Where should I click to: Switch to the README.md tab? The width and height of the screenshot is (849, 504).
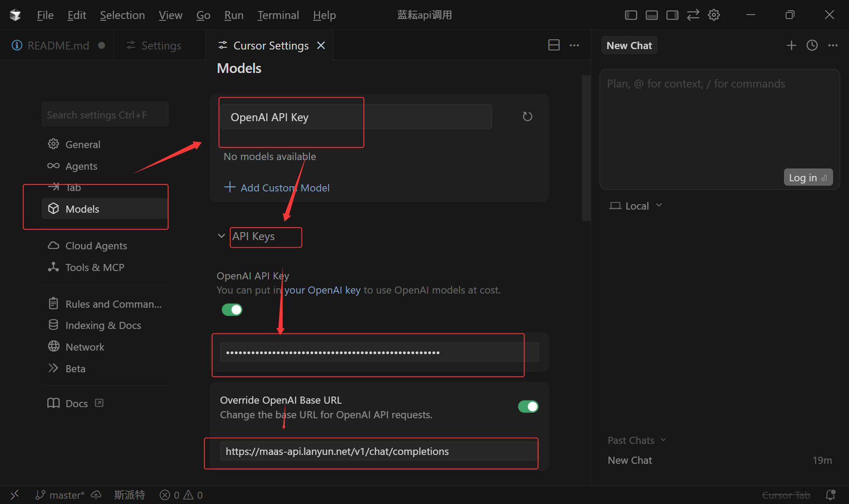[57, 45]
